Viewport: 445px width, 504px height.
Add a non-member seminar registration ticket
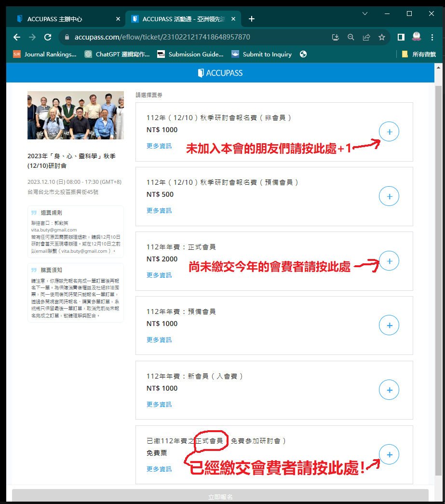(389, 132)
